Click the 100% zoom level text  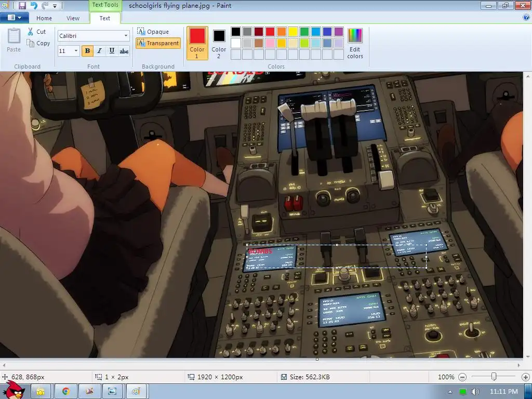click(x=446, y=377)
